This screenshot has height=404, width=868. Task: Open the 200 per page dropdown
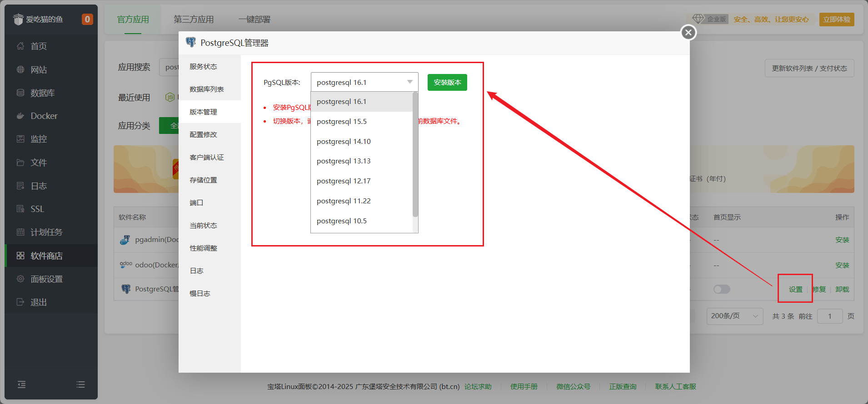pos(734,316)
